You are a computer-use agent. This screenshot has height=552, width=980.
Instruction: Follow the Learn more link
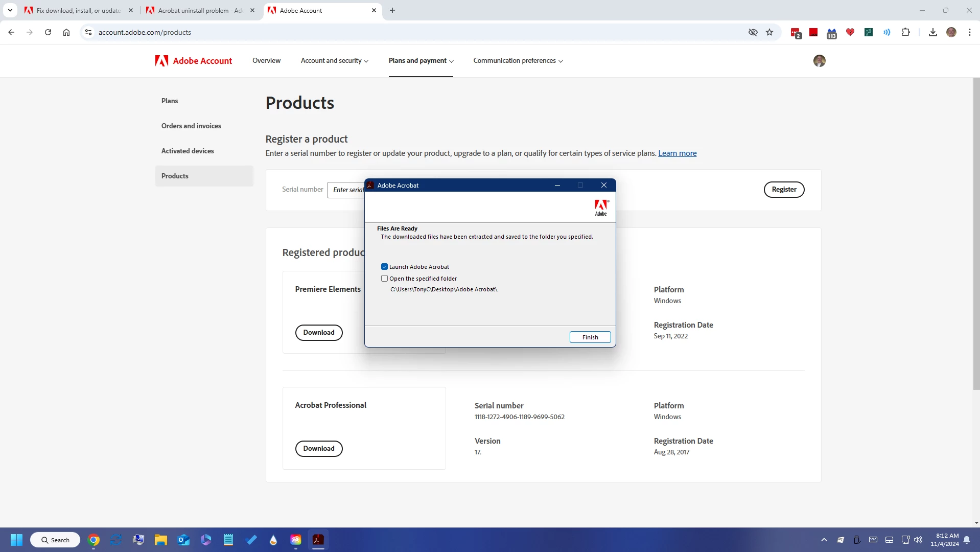pyautogui.click(x=677, y=153)
